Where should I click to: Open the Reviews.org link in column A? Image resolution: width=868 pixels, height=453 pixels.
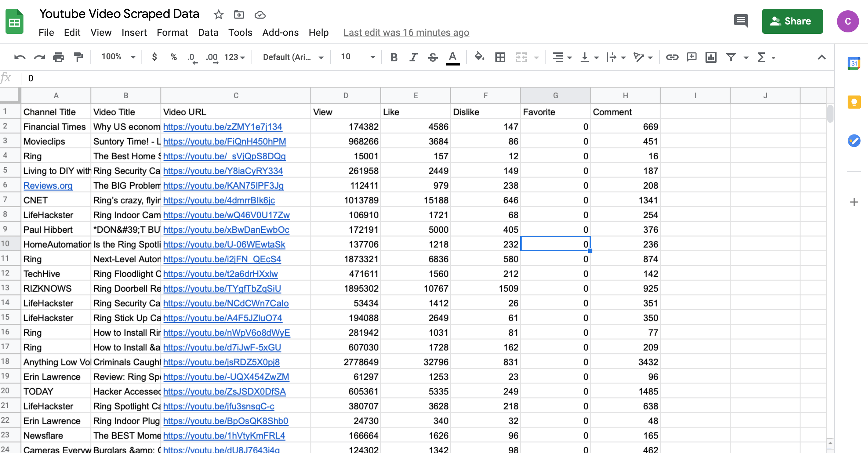point(48,185)
